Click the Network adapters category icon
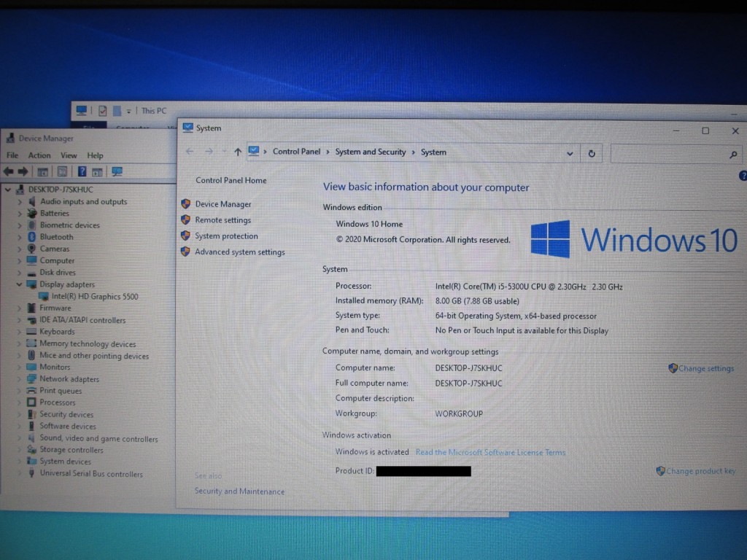Screen dimensions: 747x560 32,378
